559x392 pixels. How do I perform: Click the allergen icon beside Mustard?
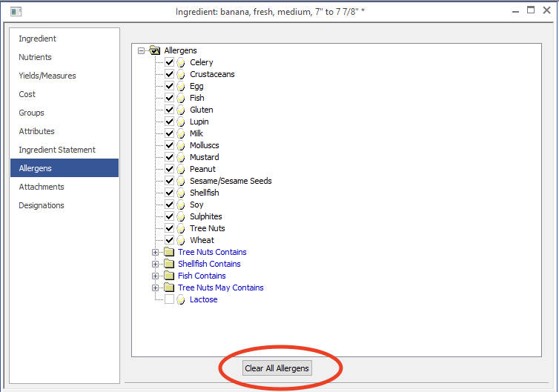(181, 157)
